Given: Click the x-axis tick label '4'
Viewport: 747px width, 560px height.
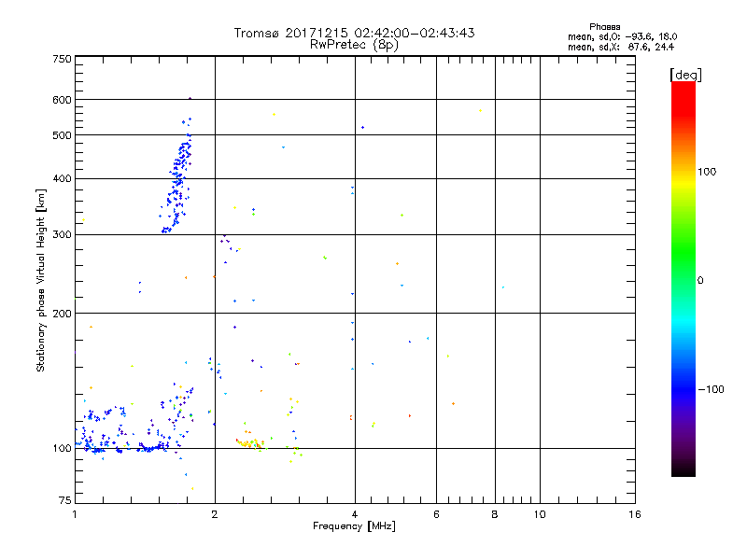Looking at the screenshot, I should click(355, 514).
